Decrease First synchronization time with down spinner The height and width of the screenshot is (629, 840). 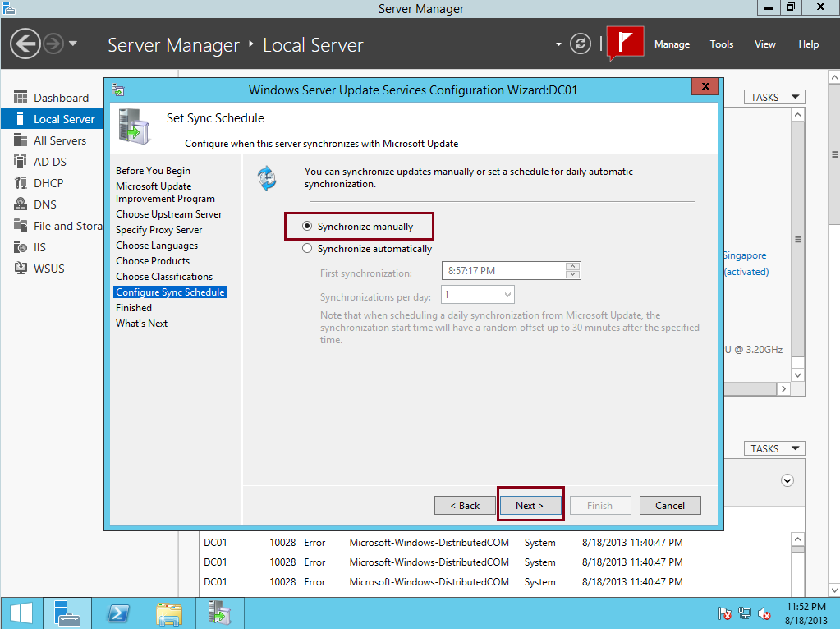click(x=572, y=274)
